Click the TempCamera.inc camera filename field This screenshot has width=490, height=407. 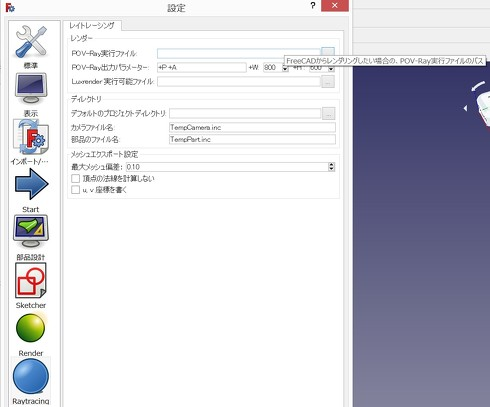[x=252, y=127]
